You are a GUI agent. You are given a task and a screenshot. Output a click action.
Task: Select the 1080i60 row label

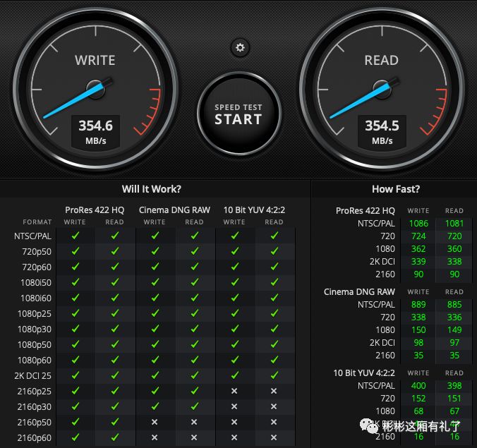(x=36, y=298)
